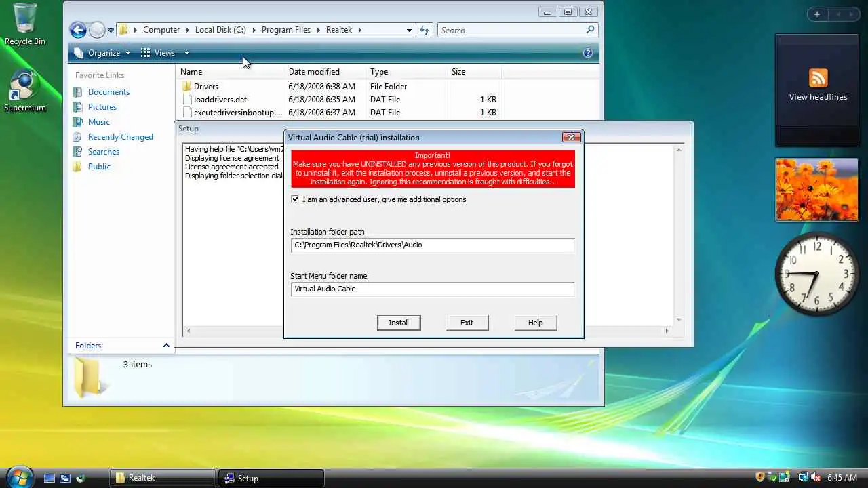Sort by Date modified column header
The width and height of the screenshot is (868, 488).
click(x=325, y=72)
